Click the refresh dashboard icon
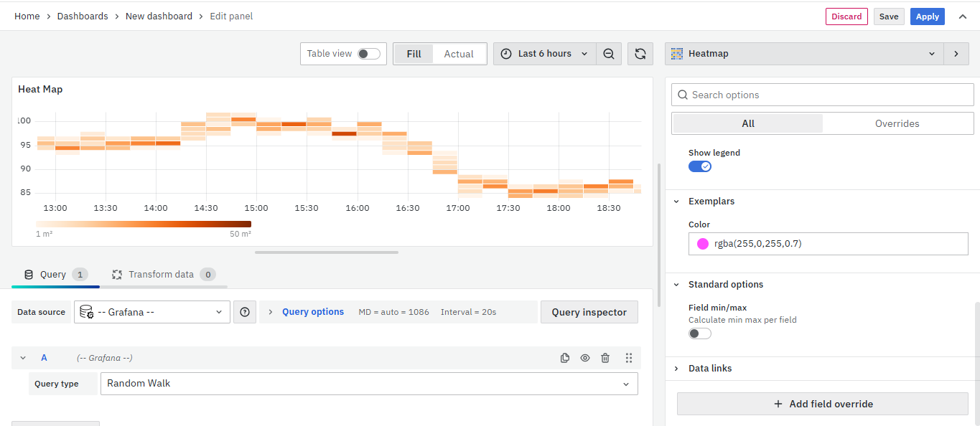 click(x=640, y=54)
